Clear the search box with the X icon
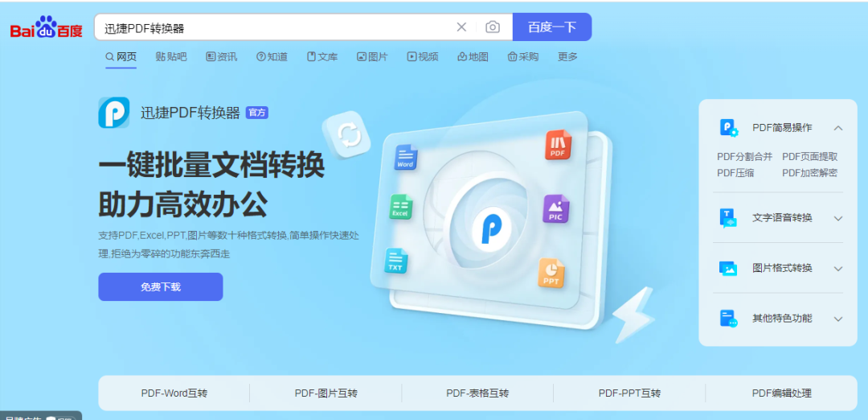The image size is (868, 420). click(461, 27)
